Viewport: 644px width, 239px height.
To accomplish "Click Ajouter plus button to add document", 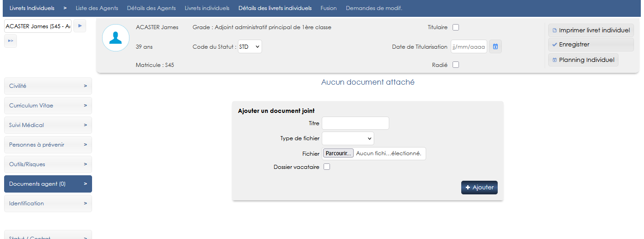I will [x=479, y=188].
